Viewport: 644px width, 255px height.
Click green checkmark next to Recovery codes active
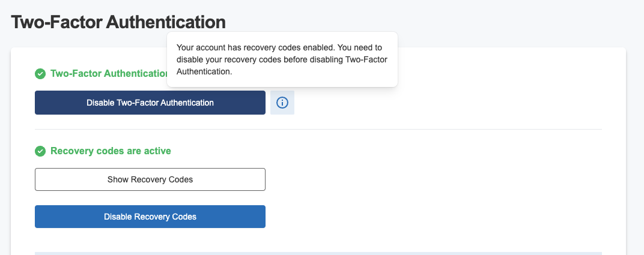[x=40, y=151]
